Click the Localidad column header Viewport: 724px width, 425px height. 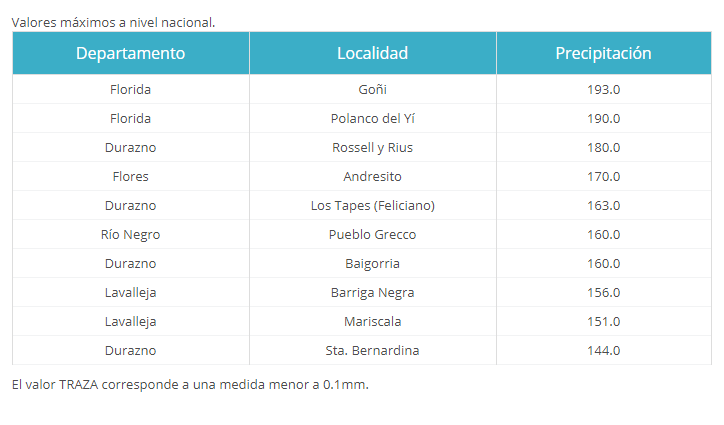[373, 53]
